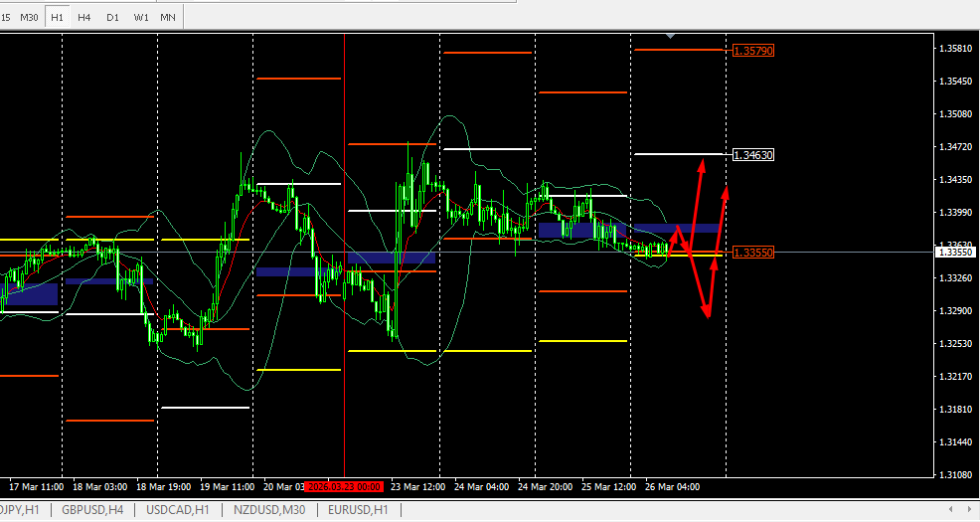Switch chart to M30 timeframe
Screen dimensions: 980x522
(x=30, y=18)
